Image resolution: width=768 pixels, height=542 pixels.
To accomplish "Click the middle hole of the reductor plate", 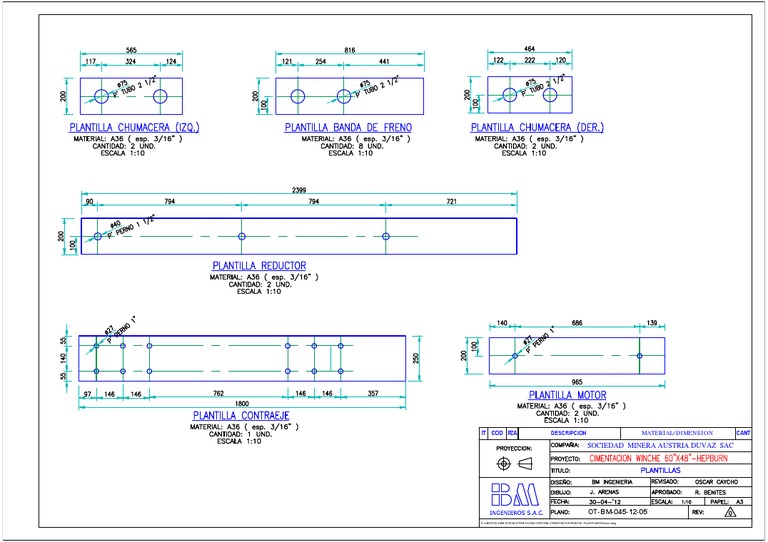I will click(241, 236).
